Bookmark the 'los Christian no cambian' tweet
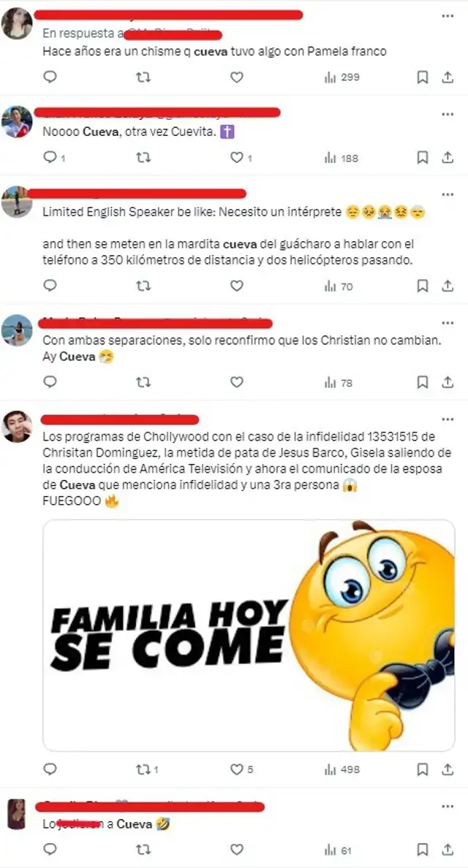 (x=423, y=382)
